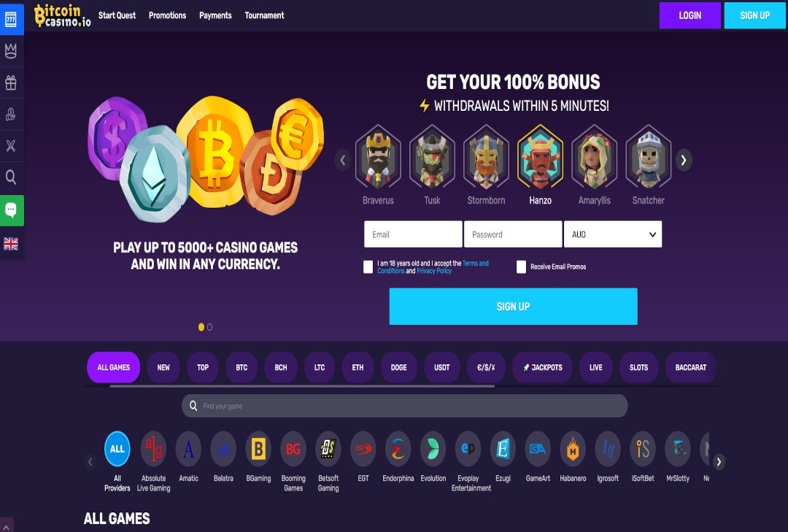This screenshot has width=788, height=532.
Task: Switch to the JACKPOTS games tab
Action: [x=543, y=368]
